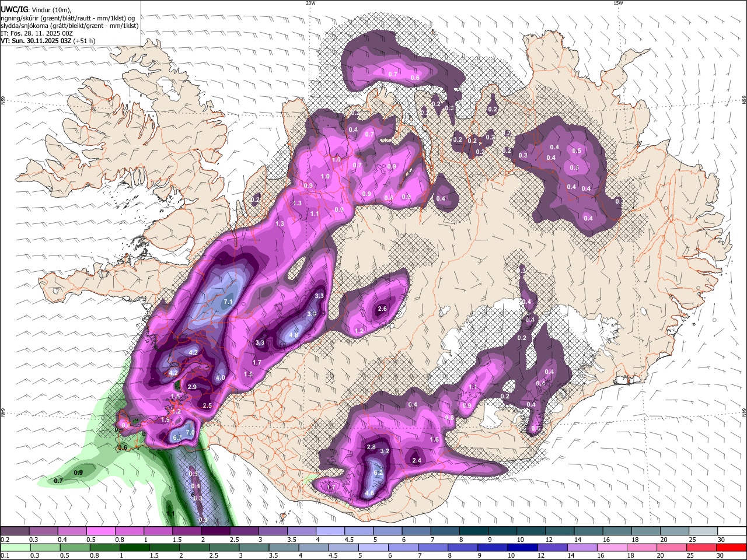The image size is (747, 560).
Task: Click the '20W' longitude label at top
Action: [x=310, y=3]
